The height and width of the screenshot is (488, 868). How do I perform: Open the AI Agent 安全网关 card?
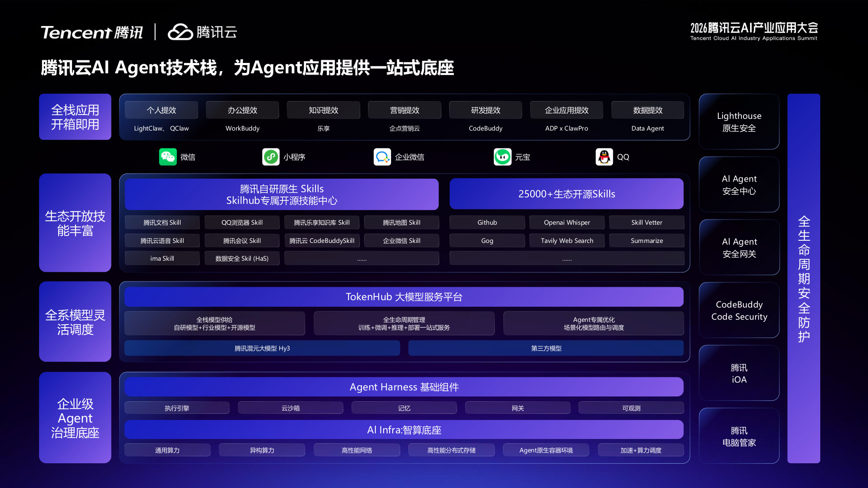tap(739, 247)
